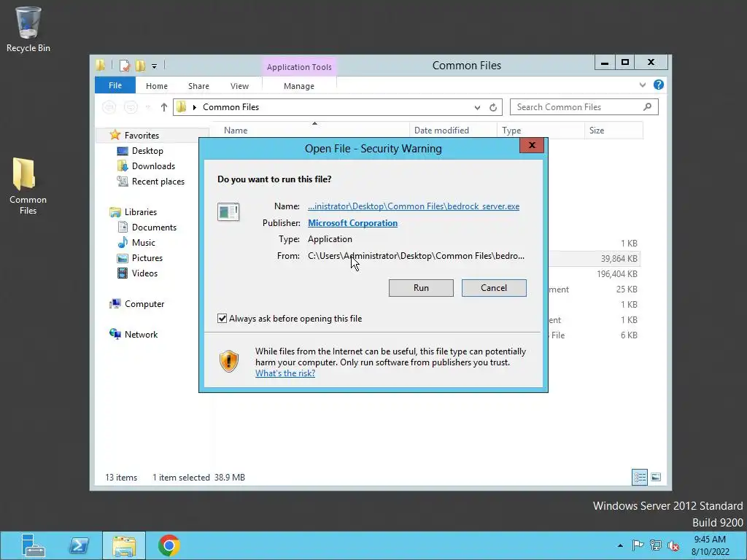Select Libraries in the navigation pane
The image size is (747, 560).
(x=141, y=212)
